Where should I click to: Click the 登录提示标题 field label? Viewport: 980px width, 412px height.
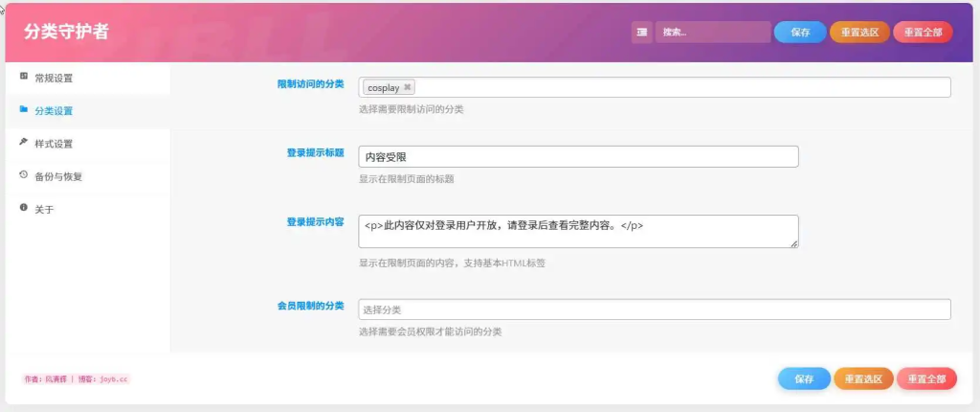click(316, 152)
